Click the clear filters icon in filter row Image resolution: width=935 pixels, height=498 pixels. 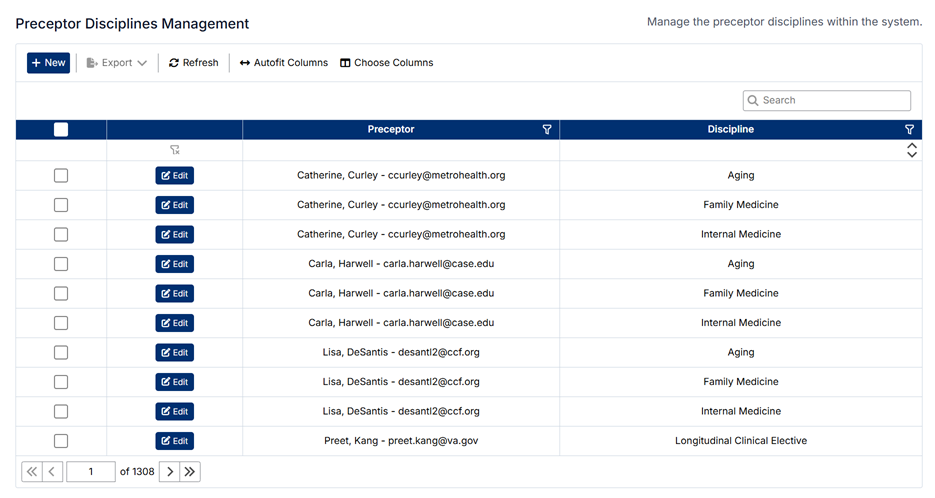click(174, 150)
